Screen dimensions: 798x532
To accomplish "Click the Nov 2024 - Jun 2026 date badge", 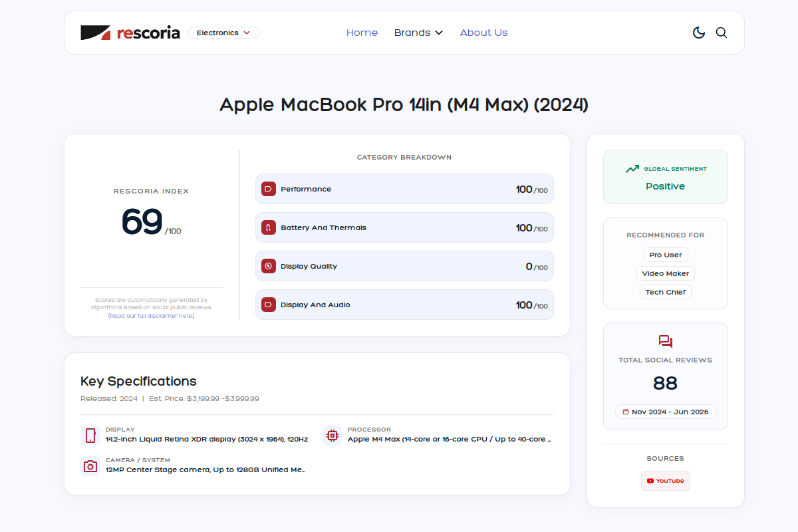I will [x=666, y=412].
